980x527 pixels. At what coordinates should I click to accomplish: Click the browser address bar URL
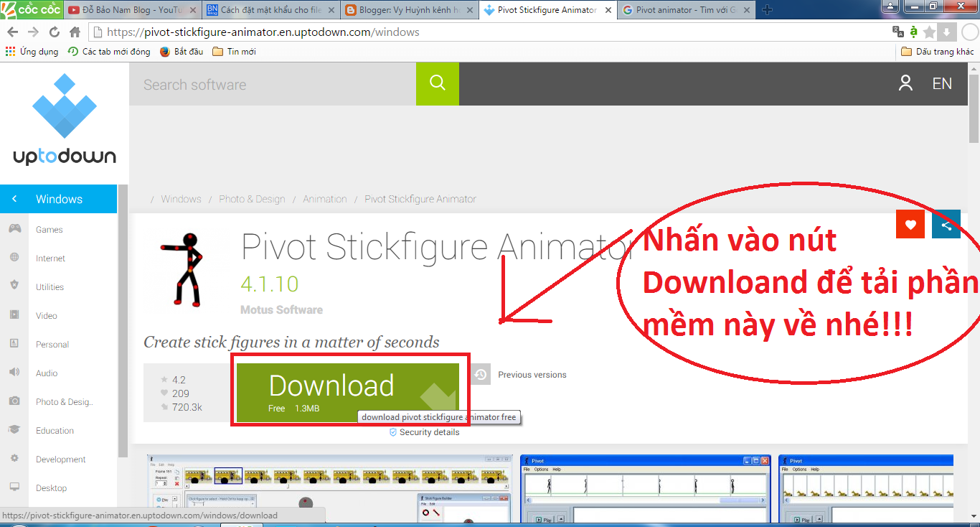point(263,32)
